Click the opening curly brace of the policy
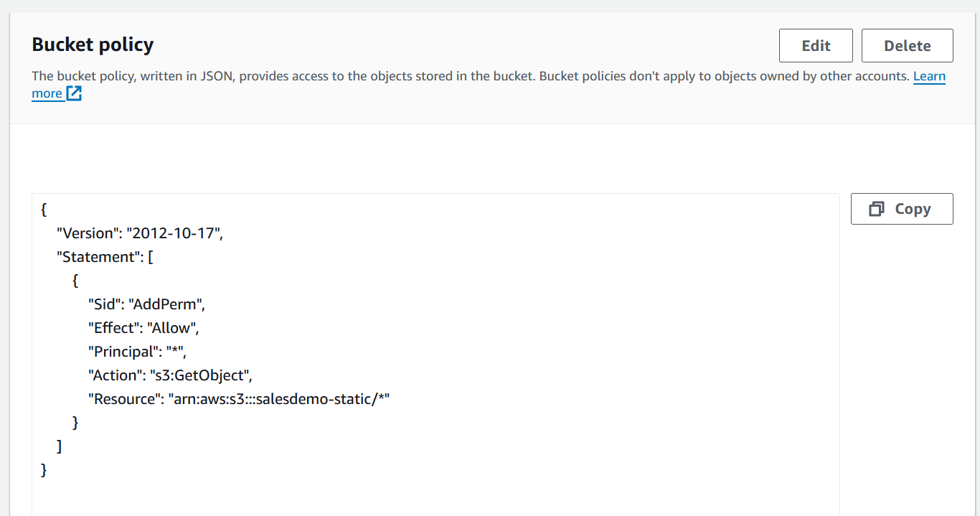The width and height of the screenshot is (980, 516). [x=44, y=210]
